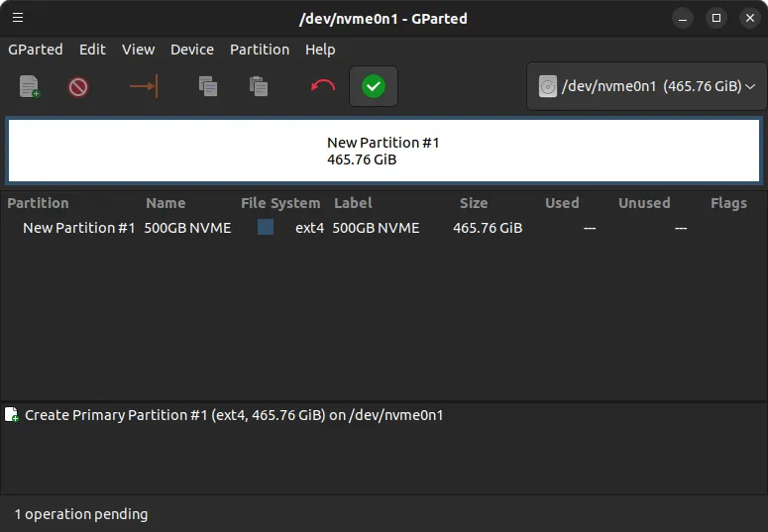Open the GParted menu

pyautogui.click(x=36, y=50)
